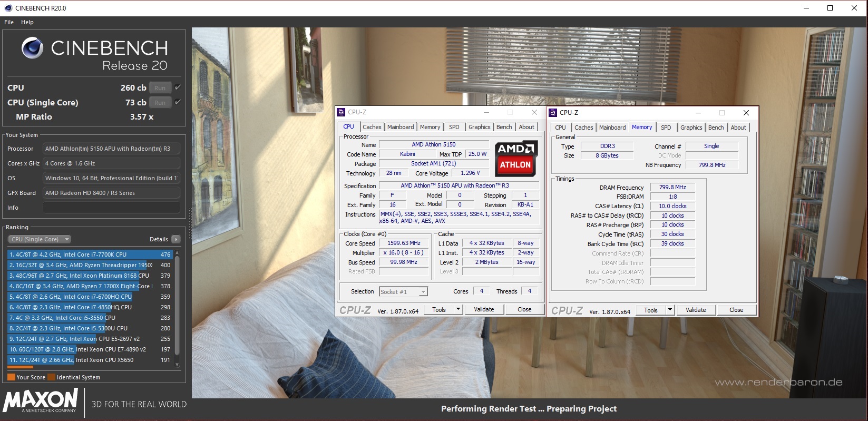Select About tab in right CPU-Z window
868x421 pixels.
(x=738, y=128)
